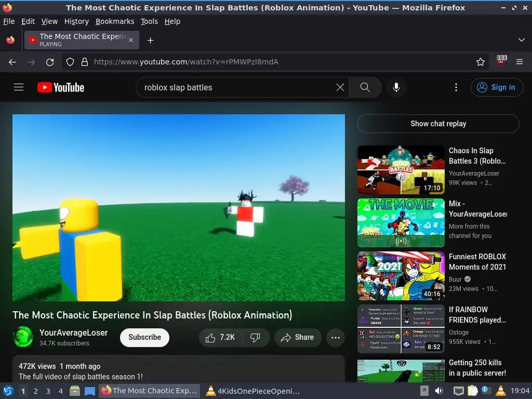Click the magnifier search button
This screenshot has width=532, height=399.
coord(365,87)
